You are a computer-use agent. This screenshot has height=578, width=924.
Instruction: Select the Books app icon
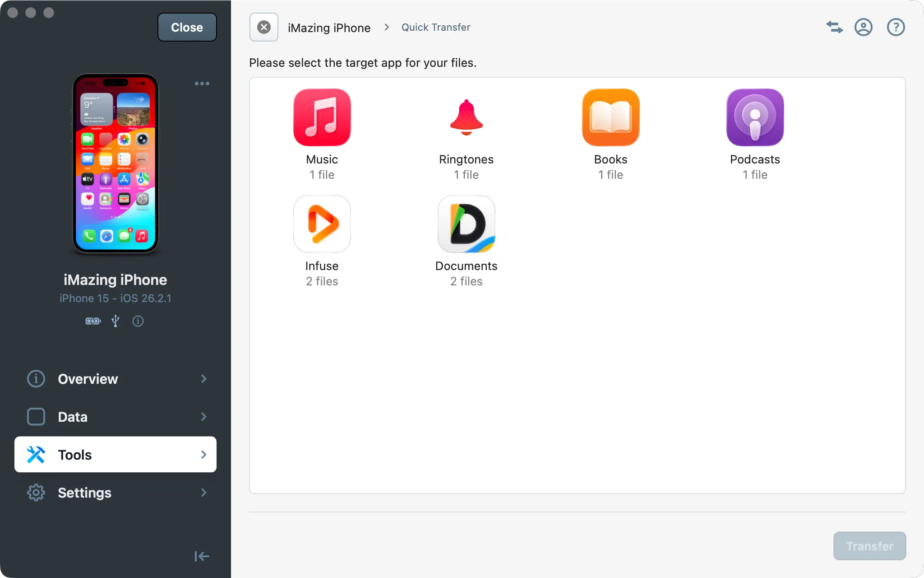tap(610, 117)
